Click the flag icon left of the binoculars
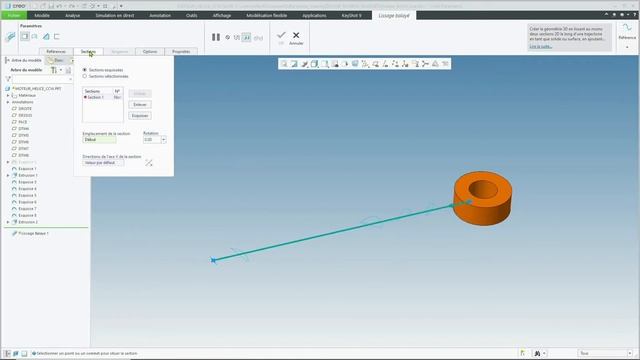The image size is (640, 360). pos(523,353)
